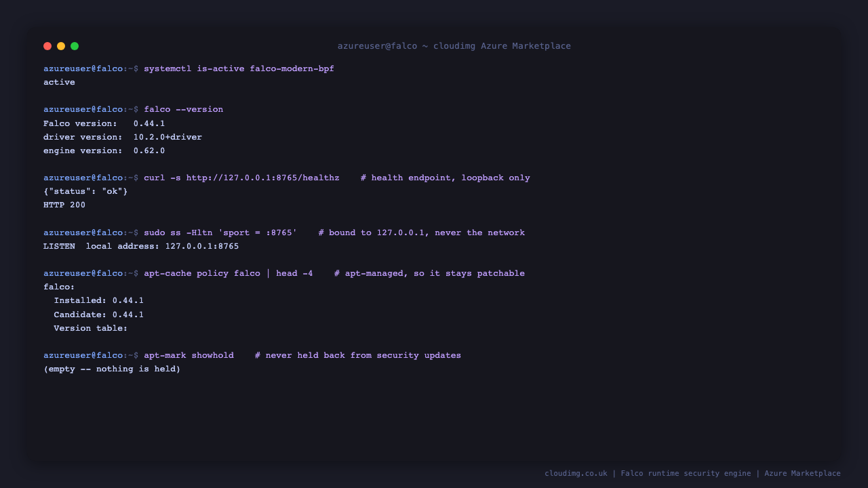Click the '(empty -- nothing is held)' line
The image size is (868, 488).
(x=112, y=369)
